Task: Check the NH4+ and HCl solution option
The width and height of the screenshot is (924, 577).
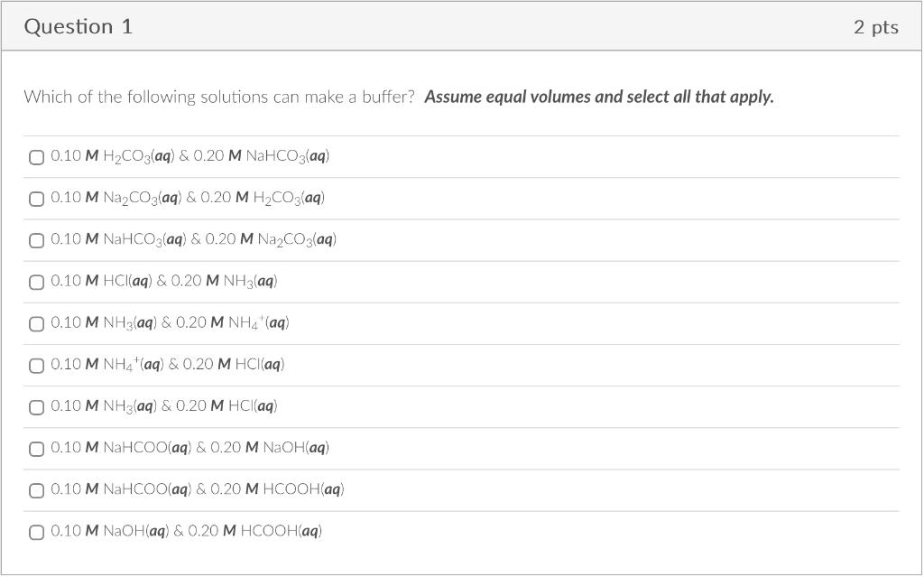Action: (x=36, y=366)
